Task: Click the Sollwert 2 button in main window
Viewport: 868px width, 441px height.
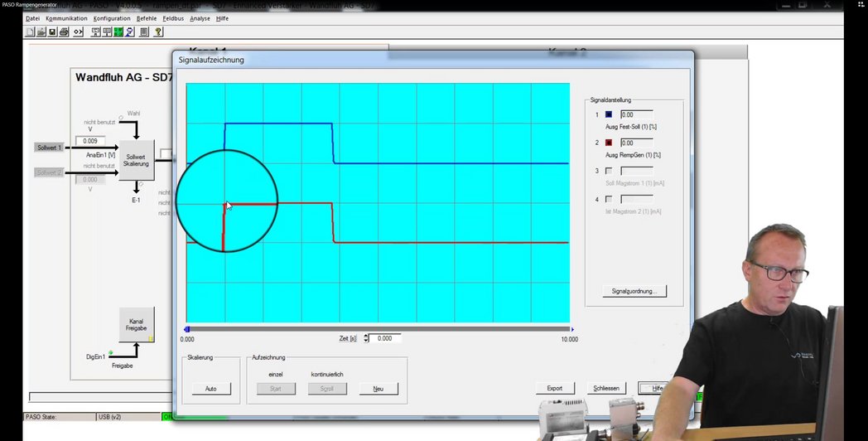Action: coord(50,173)
